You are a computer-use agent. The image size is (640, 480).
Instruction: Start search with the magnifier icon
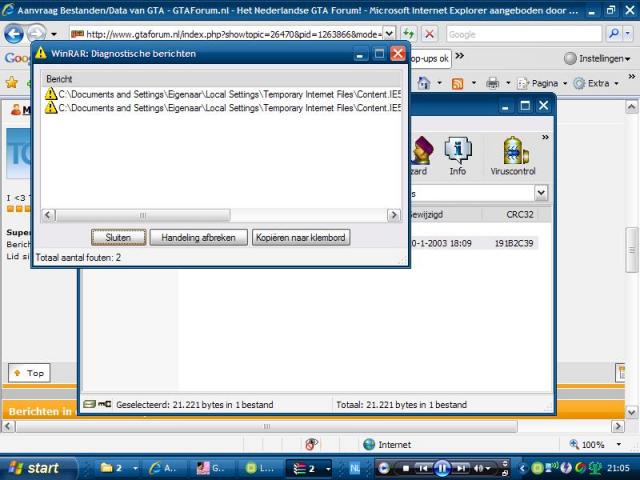[613, 34]
